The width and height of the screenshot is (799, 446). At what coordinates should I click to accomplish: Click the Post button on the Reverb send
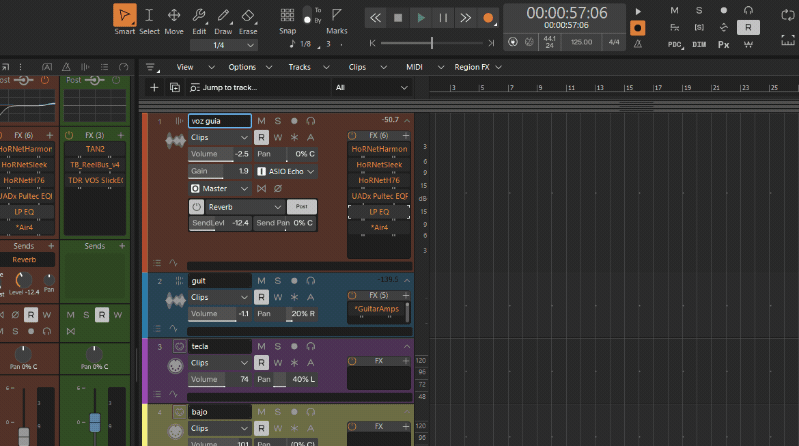302,206
